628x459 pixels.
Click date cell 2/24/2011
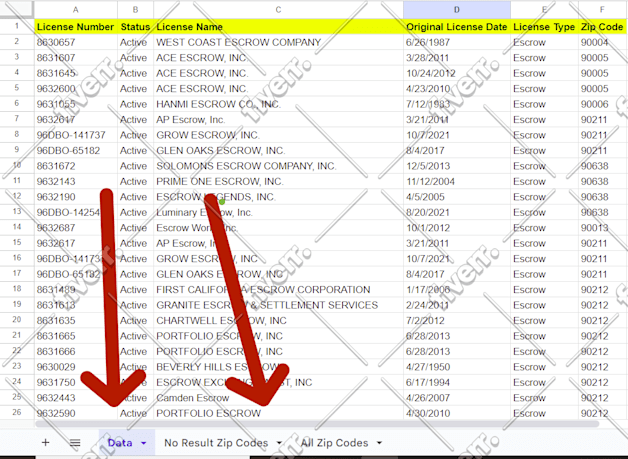(x=457, y=305)
